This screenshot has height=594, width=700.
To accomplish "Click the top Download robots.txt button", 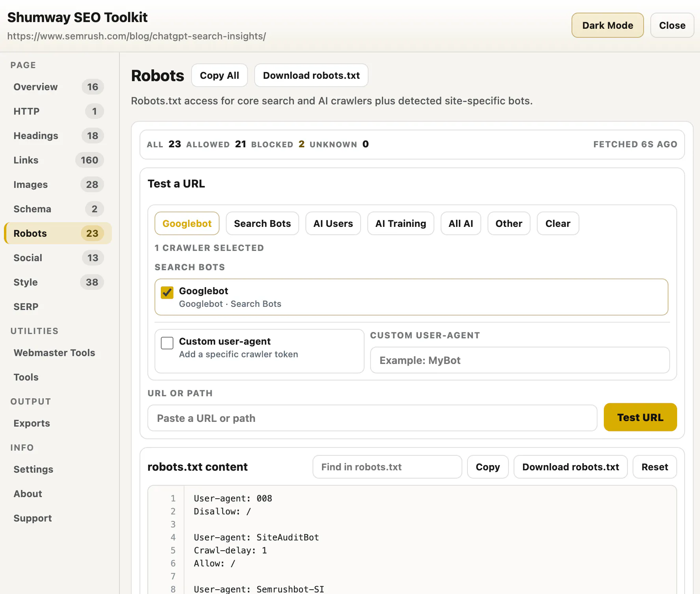I will click(x=311, y=75).
